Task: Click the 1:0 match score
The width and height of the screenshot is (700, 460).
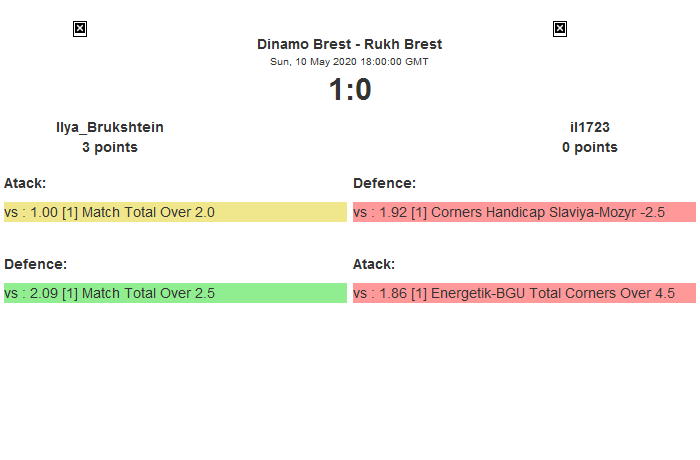Action: [x=349, y=90]
